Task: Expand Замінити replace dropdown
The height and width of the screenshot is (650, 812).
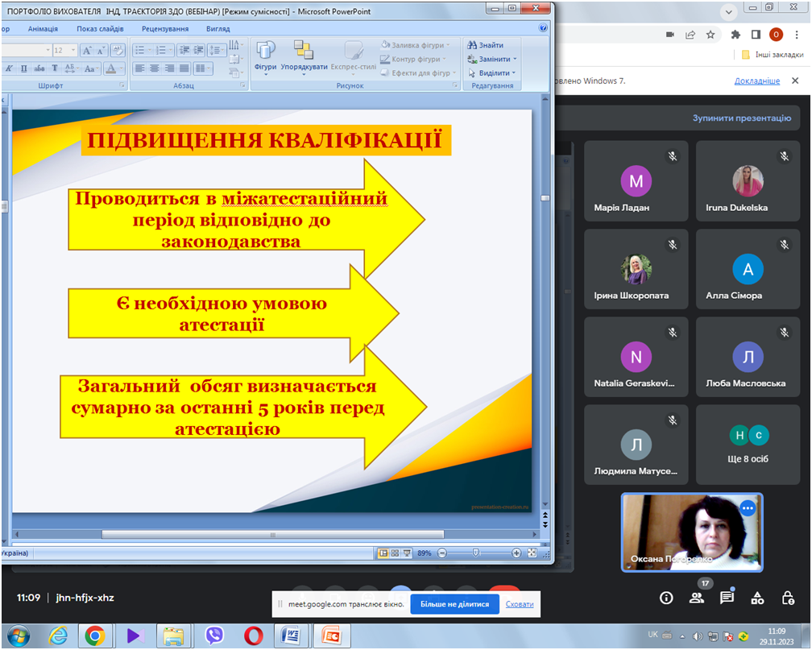Action: point(515,59)
